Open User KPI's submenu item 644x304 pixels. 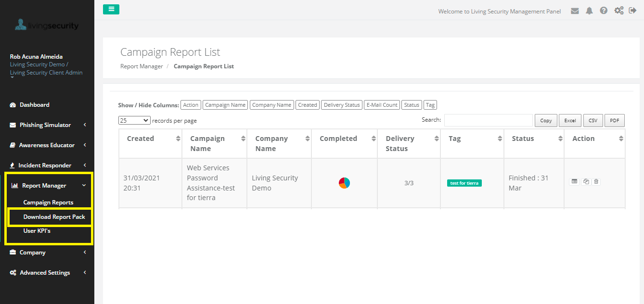37,231
